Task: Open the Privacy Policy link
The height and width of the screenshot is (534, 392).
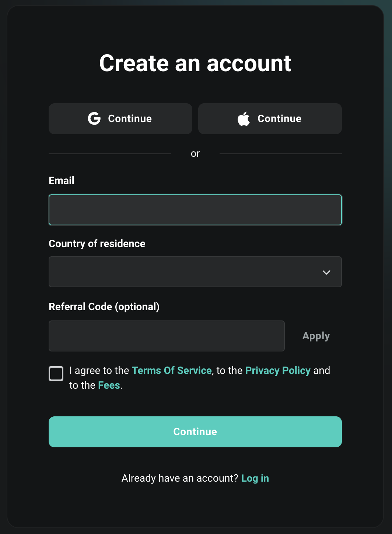Action: coord(278,370)
